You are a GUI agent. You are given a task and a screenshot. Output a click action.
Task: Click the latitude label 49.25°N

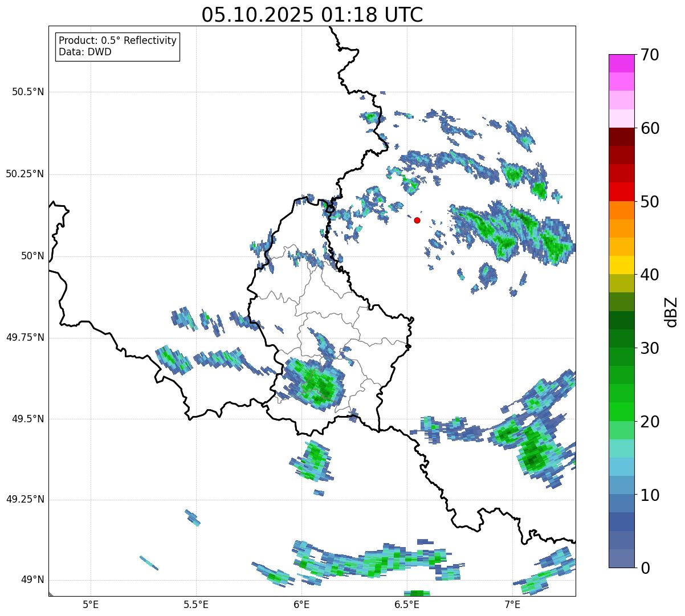coord(25,499)
